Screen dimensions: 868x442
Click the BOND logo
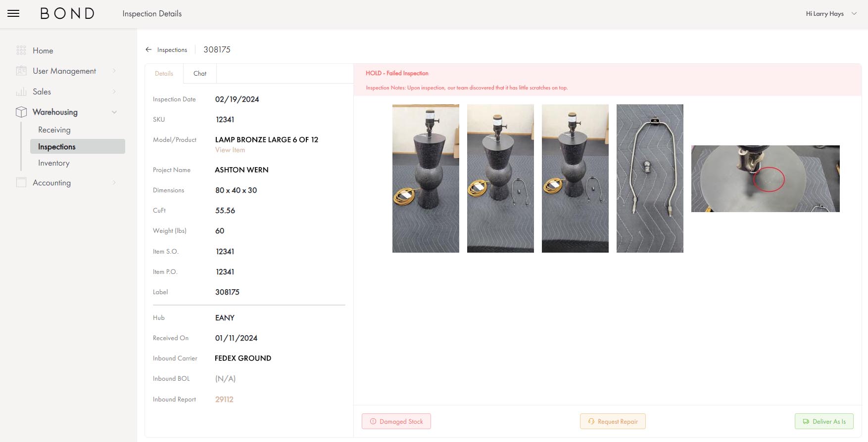[67, 14]
